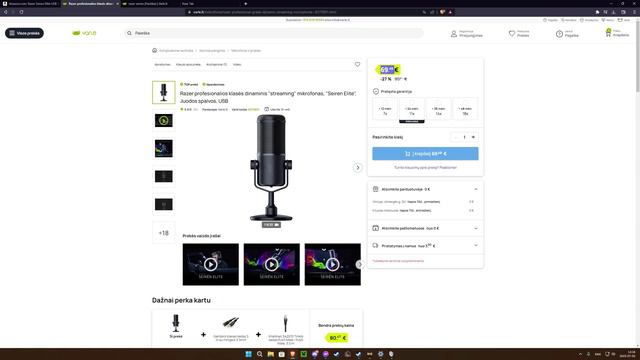Select the fourth product thumbnail
The image size is (640, 360).
tap(164, 176)
